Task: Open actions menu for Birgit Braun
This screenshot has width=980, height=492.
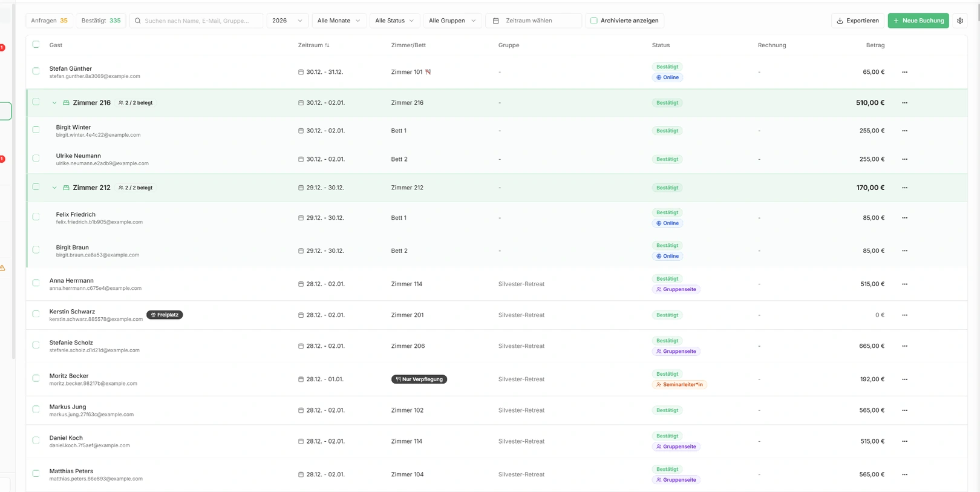Action: (x=905, y=251)
